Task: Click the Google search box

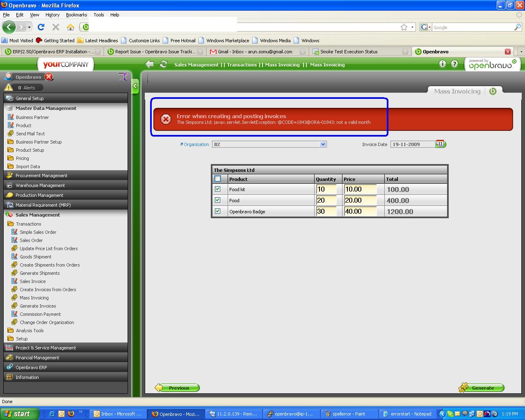Action: click(472, 27)
